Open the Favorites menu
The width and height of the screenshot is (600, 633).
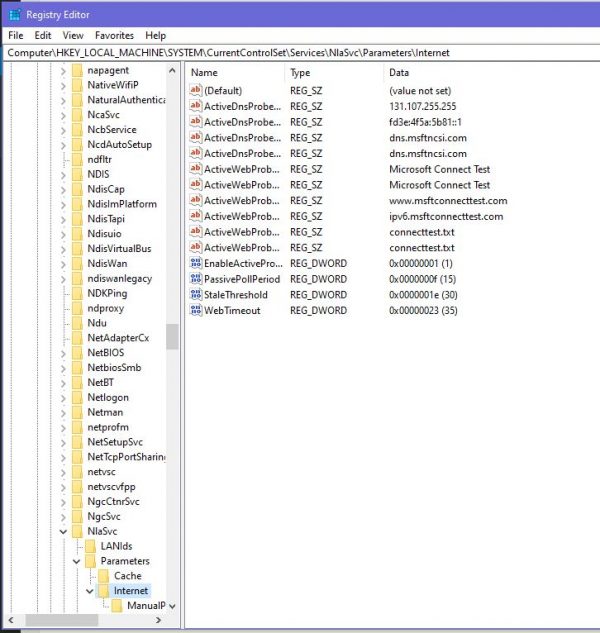[113, 35]
